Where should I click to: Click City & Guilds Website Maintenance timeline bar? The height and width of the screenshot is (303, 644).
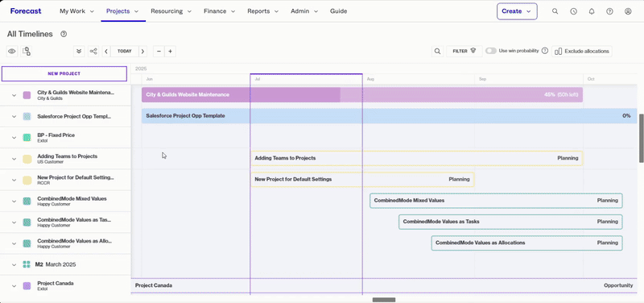(x=362, y=94)
